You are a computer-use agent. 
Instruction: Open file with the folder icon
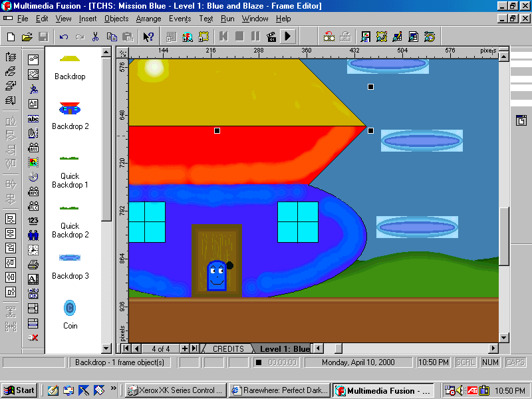tap(27, 37)
